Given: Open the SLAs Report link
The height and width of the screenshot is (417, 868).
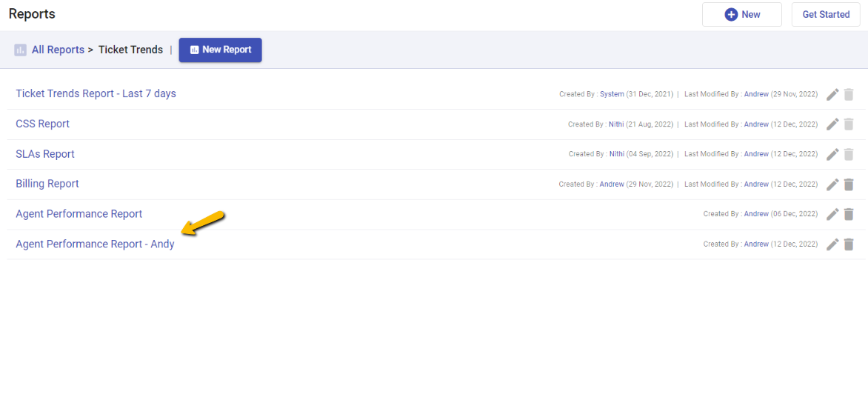Looking at the screenshot, I should click(x=45, y=154).
